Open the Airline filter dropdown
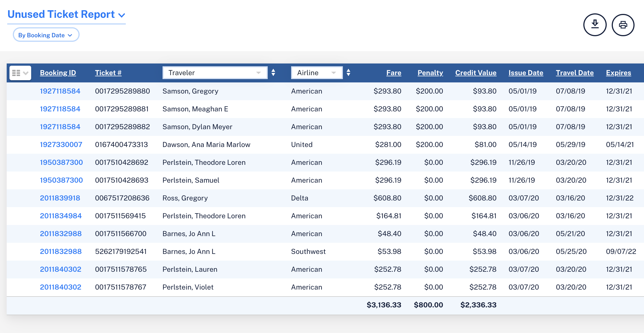The image size is (644, 333). click(x=316, y=73)
